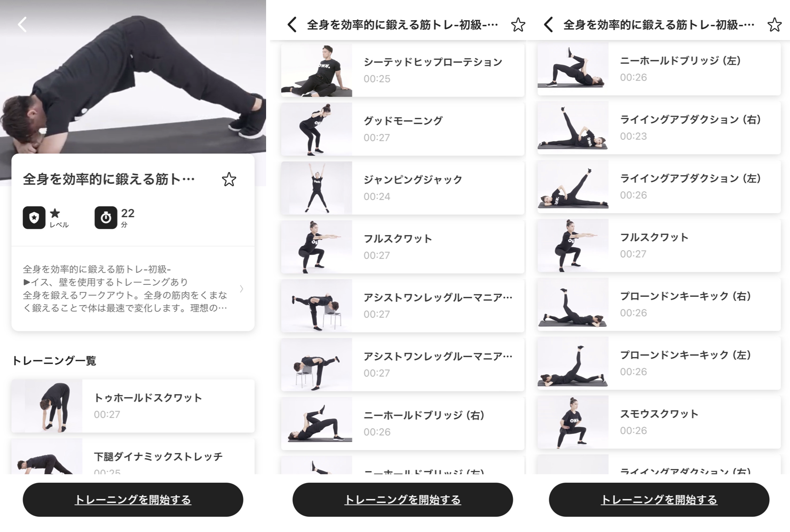Tap the shield level badge icon
Image resolution: width=790 pixels, height=532 pixels.
34,218
